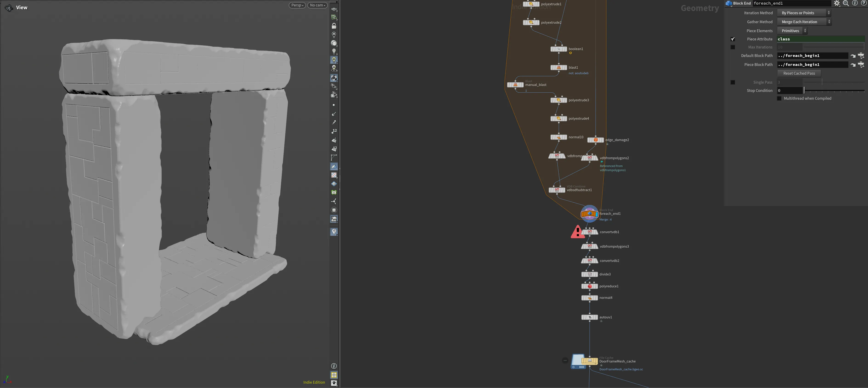Click the View pane icon
868x388 pixels.
[x=9, y=7]
